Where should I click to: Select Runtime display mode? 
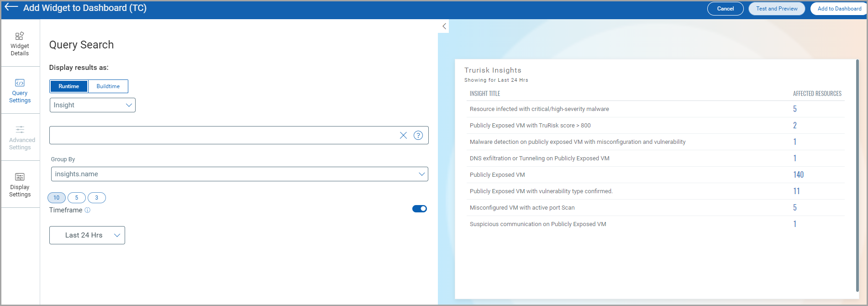(x=68, y=86)
